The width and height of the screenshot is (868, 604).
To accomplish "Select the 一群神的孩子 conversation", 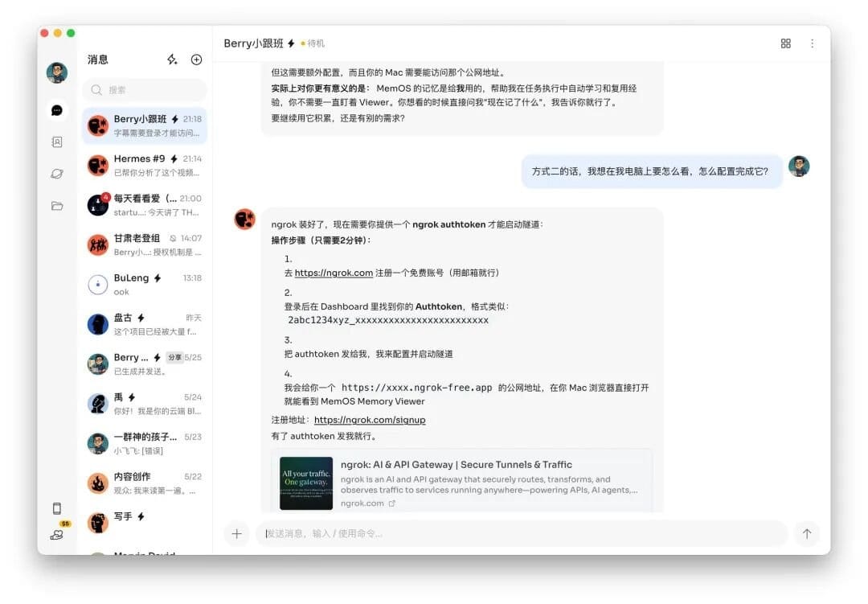I will point(145,443).
